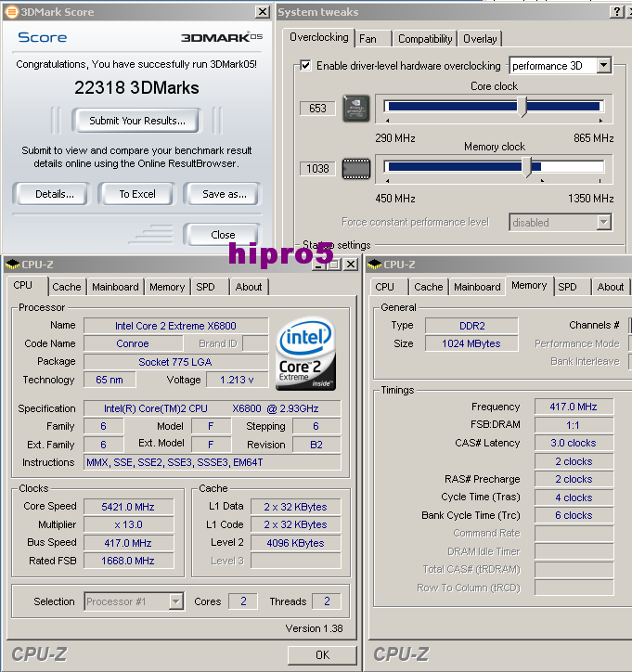Open Mainboard tab in left CPU-Z window
Screen dimensions: 632x672
pyautogui.click(x=115, y=287)
